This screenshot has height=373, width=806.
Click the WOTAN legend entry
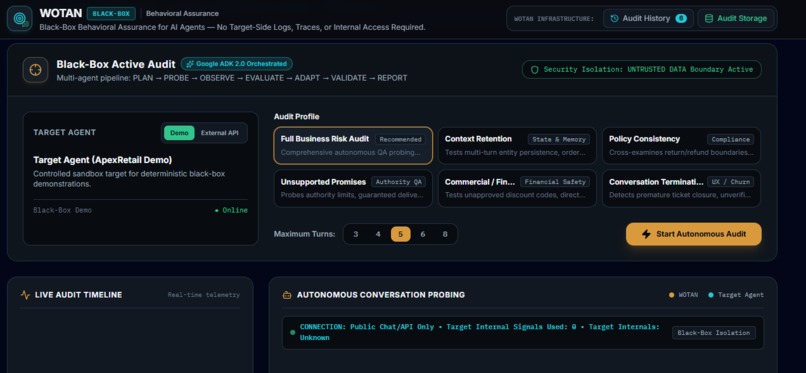(x=683, y=295)
